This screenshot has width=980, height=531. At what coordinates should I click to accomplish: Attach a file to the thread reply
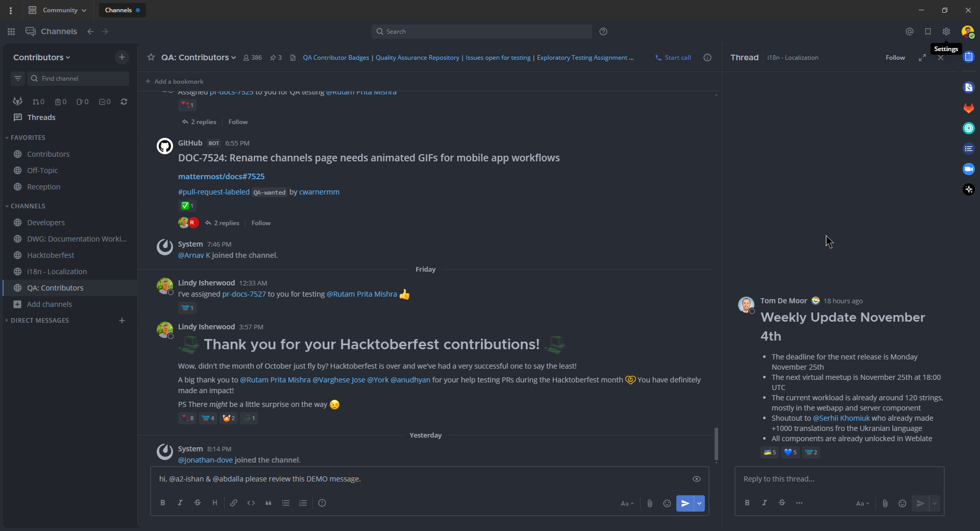click(x=885, y=503)
